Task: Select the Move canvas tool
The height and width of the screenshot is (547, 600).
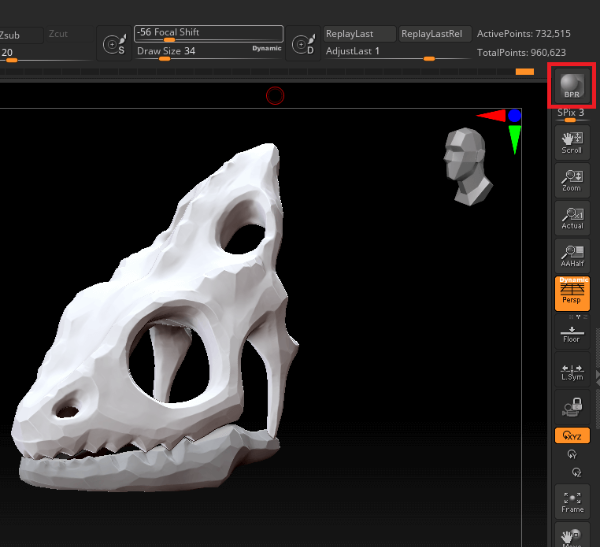Action: [x=572, y=535]
